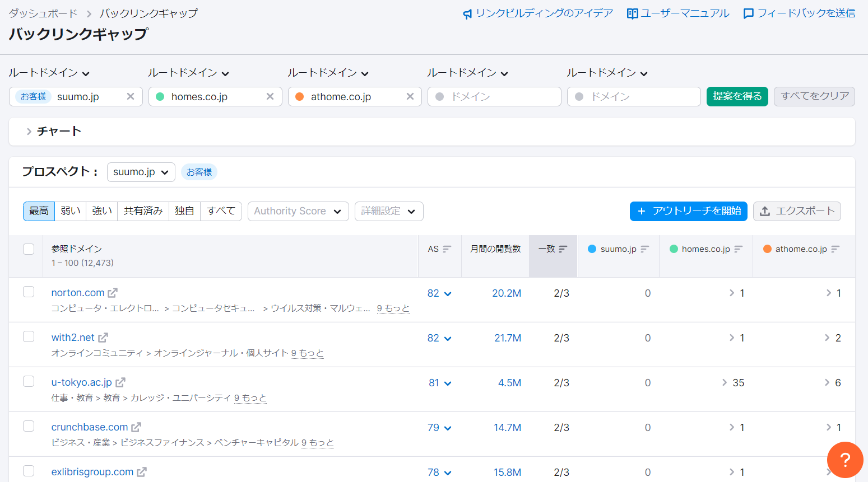This screenshot has width=868, height=482.
Task: Check the with2.net row checkbox
Action: click(x=29, y=336)
